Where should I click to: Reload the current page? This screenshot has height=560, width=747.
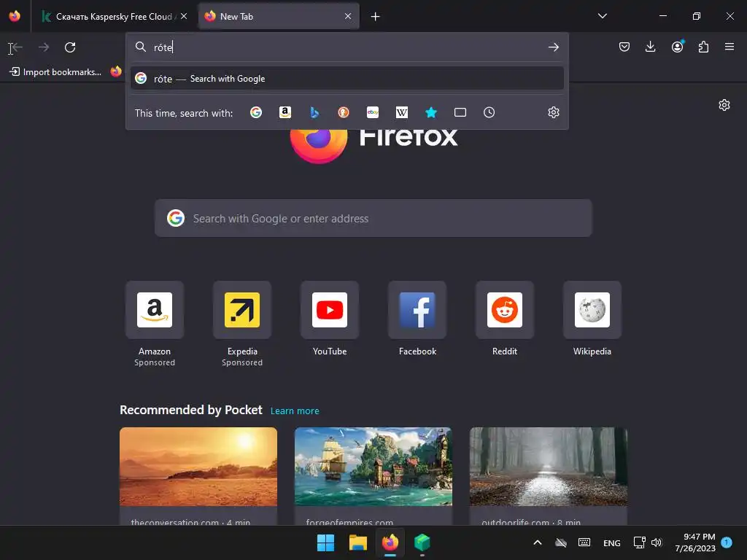[70, 47]
